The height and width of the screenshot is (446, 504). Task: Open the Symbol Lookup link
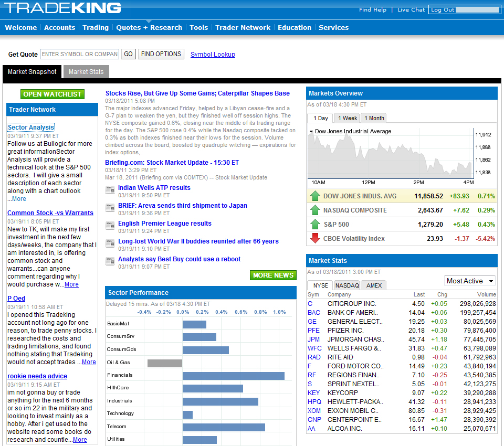click(213, 54)
